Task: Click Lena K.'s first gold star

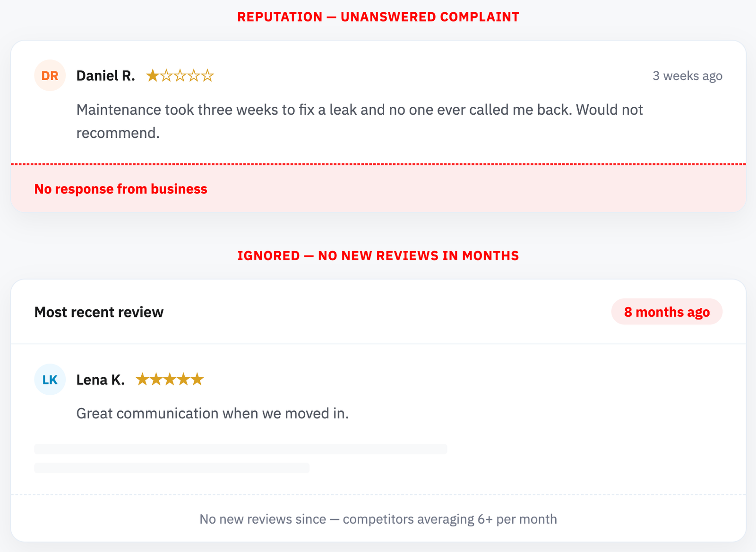Action: tap(142, 379)
